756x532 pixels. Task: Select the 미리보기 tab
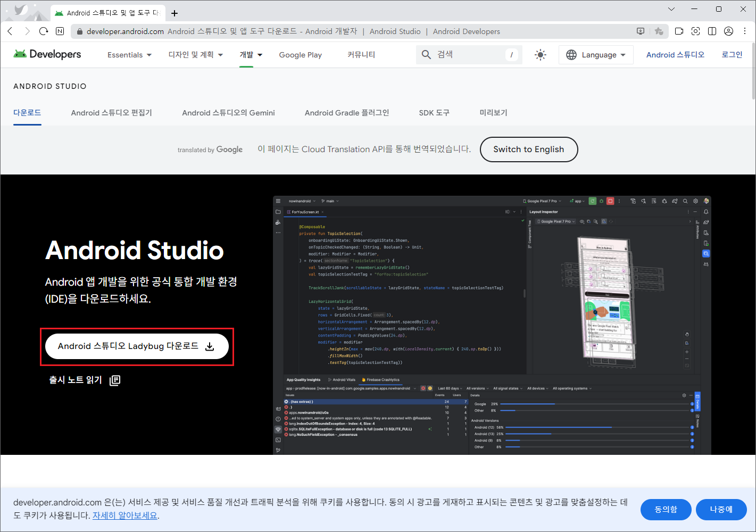[493, 113]
